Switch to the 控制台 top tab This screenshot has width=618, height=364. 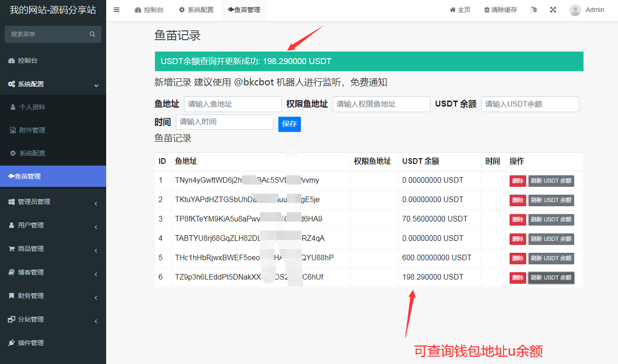pyautogui.click(x=149, y=10)
